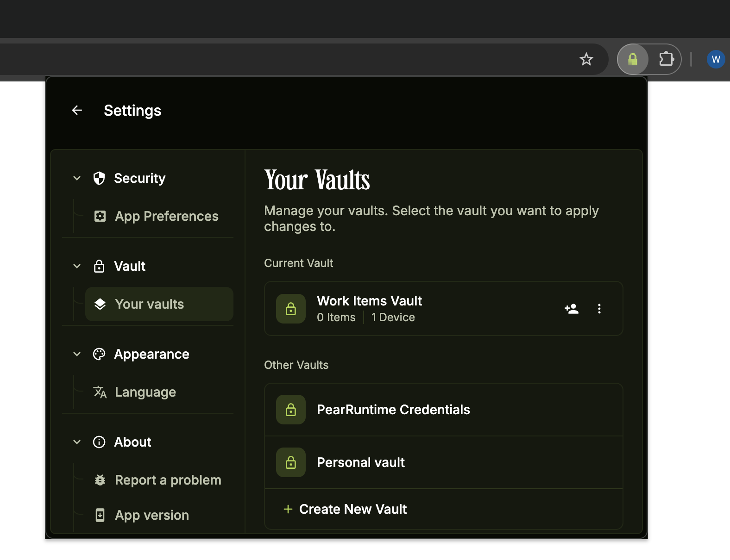The width and height of the screenshot is (730, 560).
Task: Create New Vault button
Action: pyautogui.click(x=444, y=509)
